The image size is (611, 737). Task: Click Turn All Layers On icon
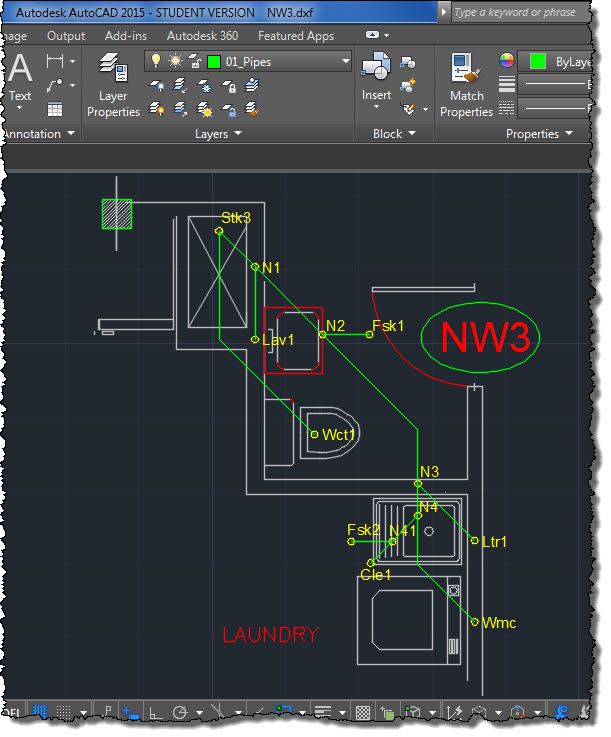(157, 110)
